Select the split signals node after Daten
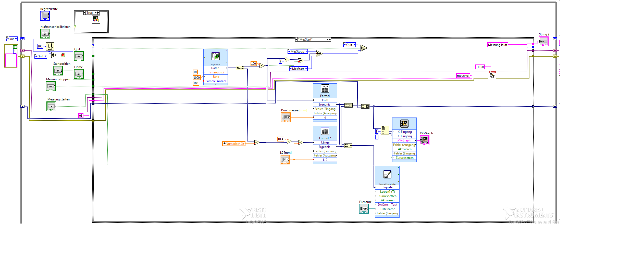The image size is (644, 261). 240,68
